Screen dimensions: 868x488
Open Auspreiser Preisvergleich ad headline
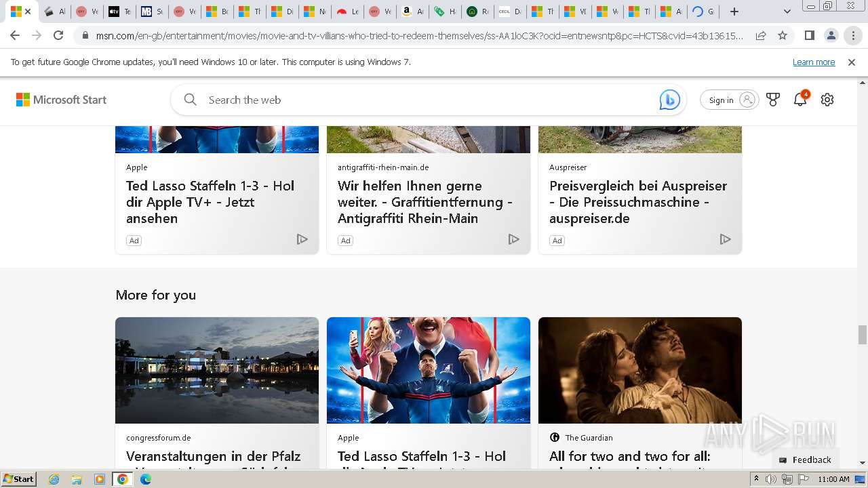pos(638,202)
